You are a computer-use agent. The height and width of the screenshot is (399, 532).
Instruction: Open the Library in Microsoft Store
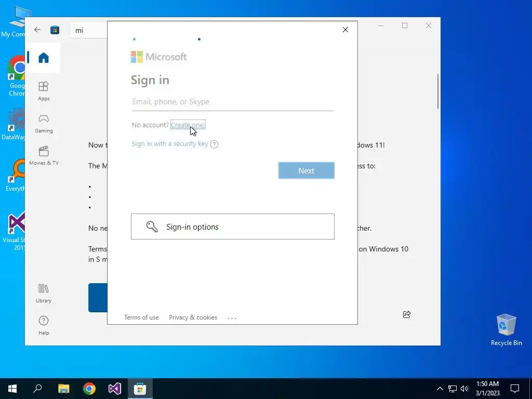click(44, 294)
